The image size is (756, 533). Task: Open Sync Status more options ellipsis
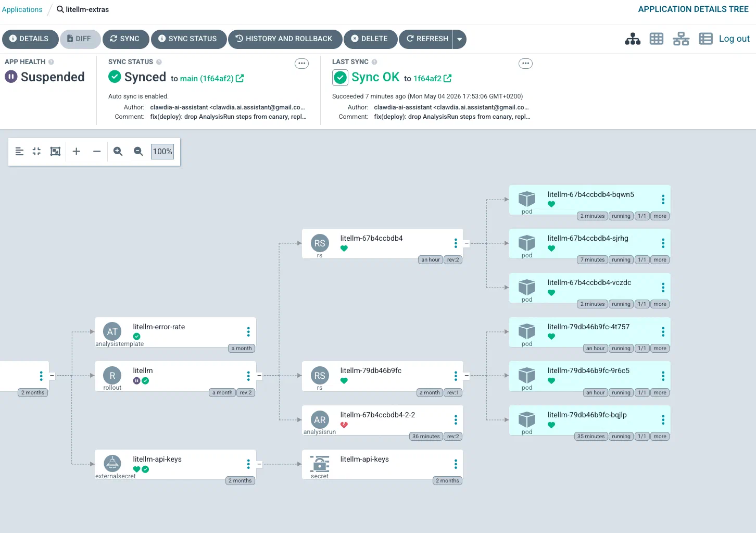coord(301,64)
